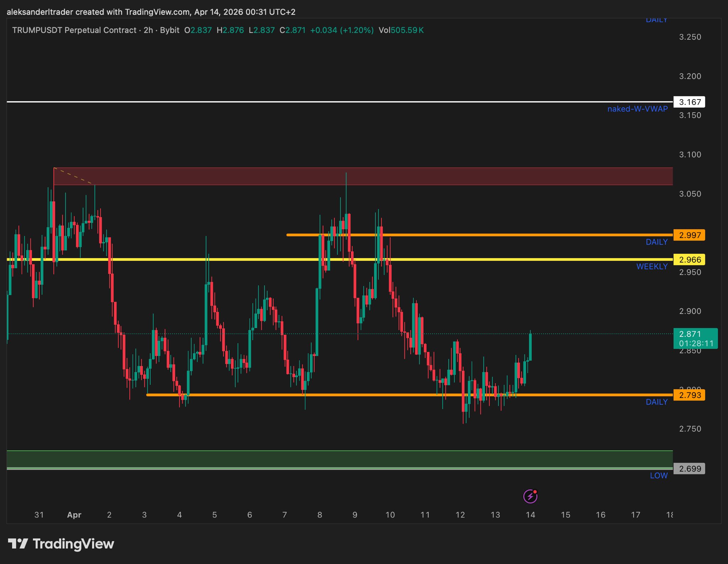
Task: Click the TRUMPUSDT Perpetual Contract title
Action: (x=74, y=30)
